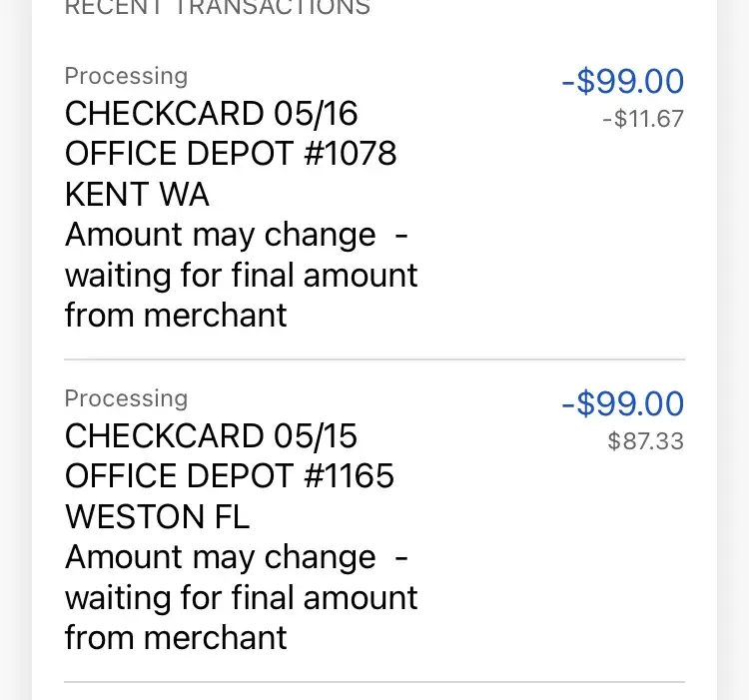Screen dimensions: 749x700
Task: Open the OFFICE DEPOT #1078 transaction
Action: pyautogui.click(x=231, y=154)
